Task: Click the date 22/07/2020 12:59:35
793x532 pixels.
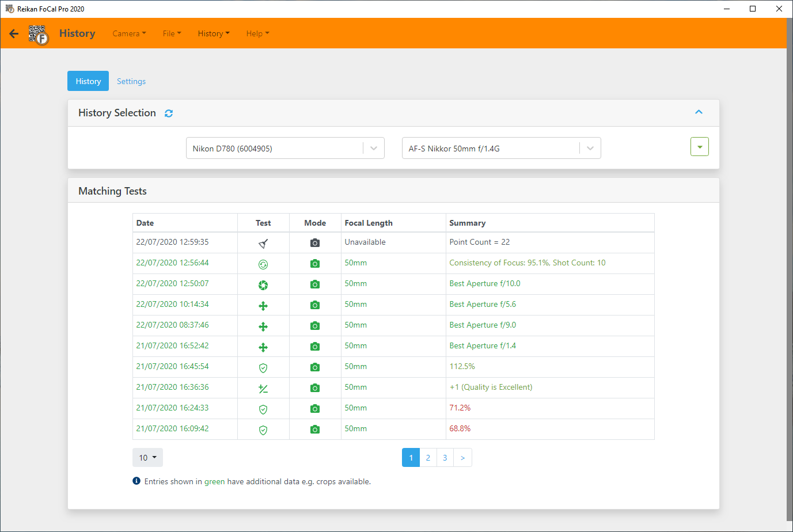Action: pyautogui.click(x=172, y=242)
